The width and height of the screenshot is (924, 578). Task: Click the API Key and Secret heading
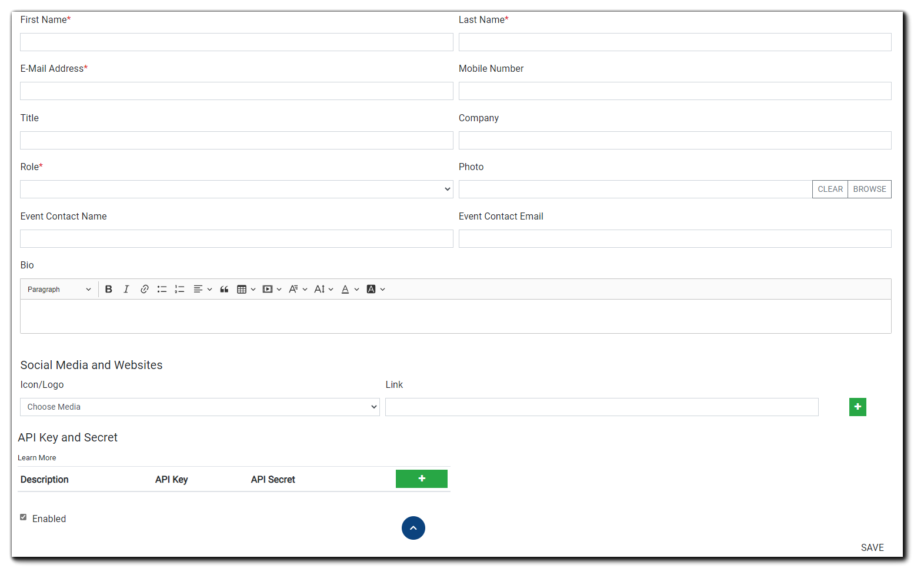coord(68,437)
